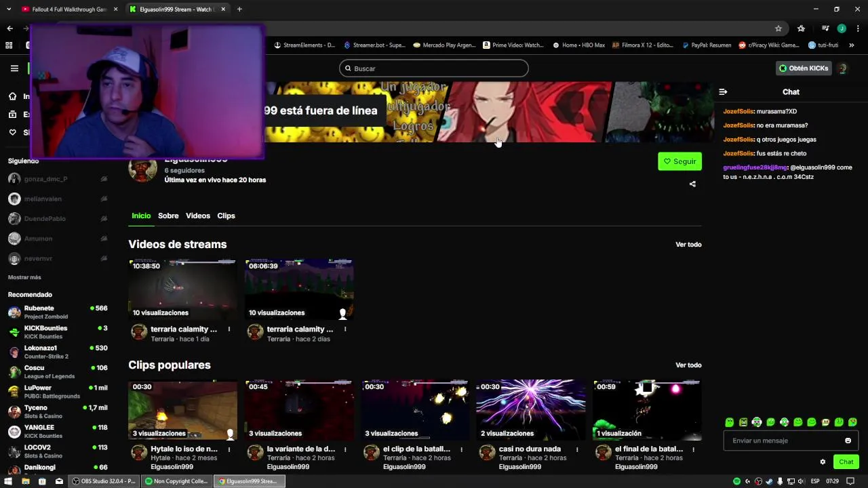Open JozefSolis username in chat message 'murasama?XD'
The image size is (868, 488).
(x=738, y=111)
